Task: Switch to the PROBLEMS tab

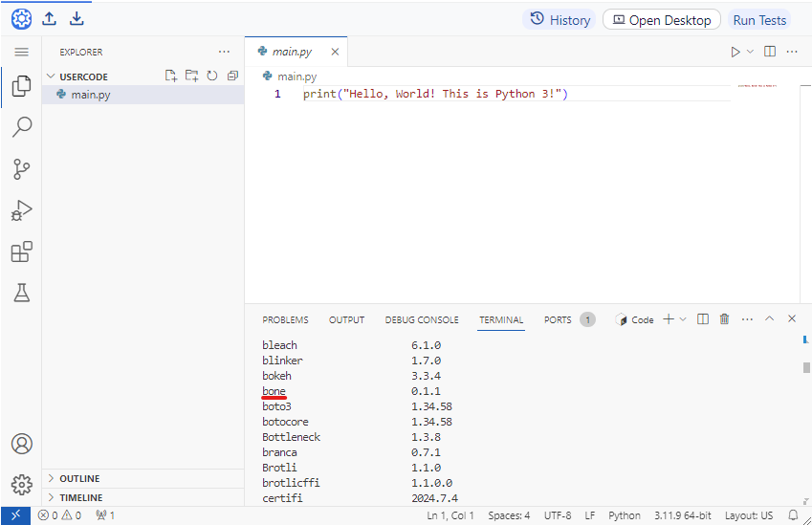Action: (x=285, y=319)
